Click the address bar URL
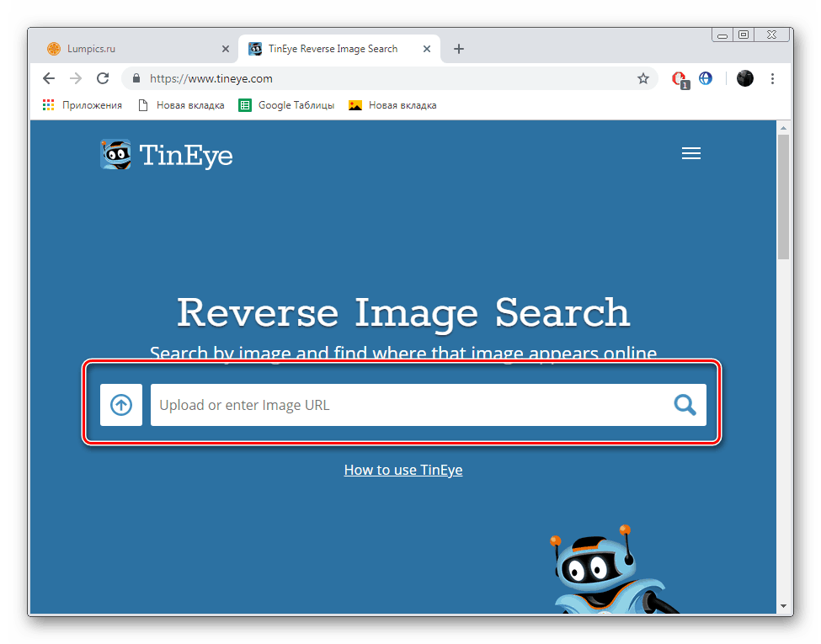821x644 pixels. [x=211, y=78]
